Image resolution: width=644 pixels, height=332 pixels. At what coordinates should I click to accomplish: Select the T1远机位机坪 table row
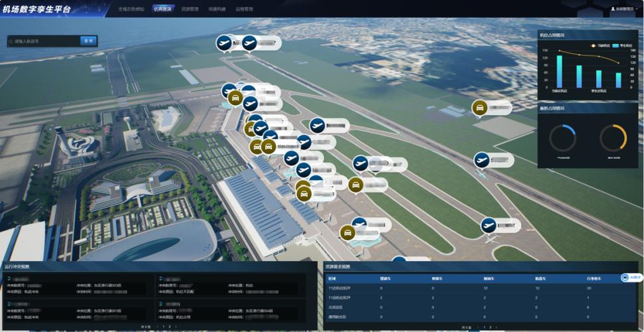coord(481,297)
